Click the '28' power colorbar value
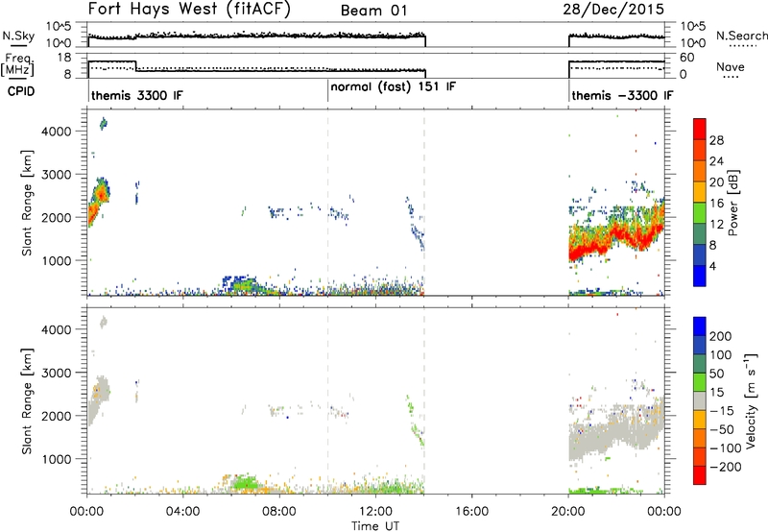The height and width of the screenshot is (532, 768). [x=716, y=140]
